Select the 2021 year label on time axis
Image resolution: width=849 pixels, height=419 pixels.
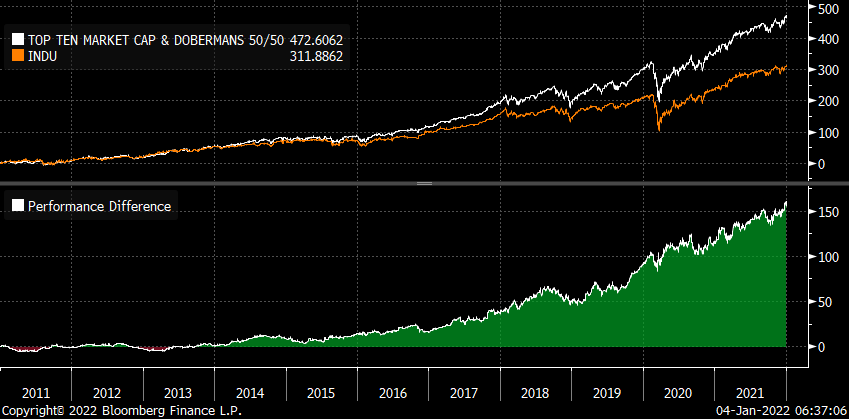point(751,391)
